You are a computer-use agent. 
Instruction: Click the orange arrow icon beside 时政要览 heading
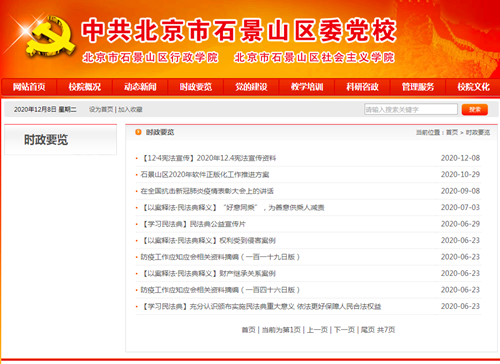coord(138,132)
